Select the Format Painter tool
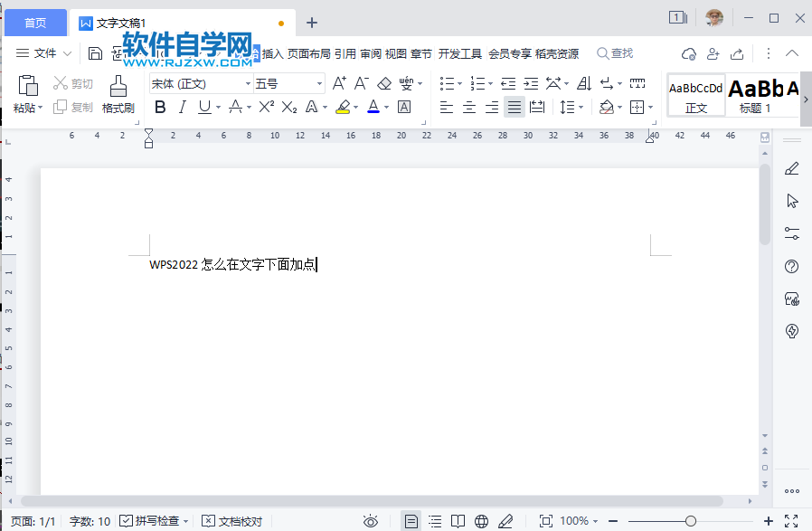Viewport: 812px width, 531px height. [x=117, y=94]
